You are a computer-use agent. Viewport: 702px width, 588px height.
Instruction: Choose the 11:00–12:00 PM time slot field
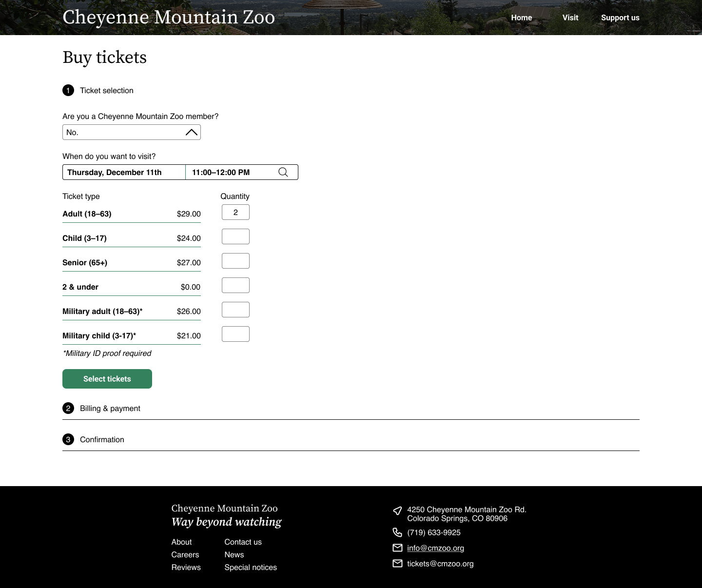[x=241, y=172]
